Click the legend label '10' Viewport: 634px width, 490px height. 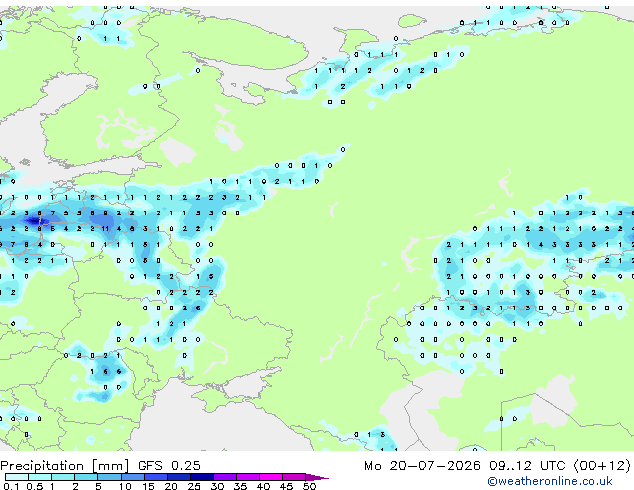pyautogui.click(x=125, y=486)
